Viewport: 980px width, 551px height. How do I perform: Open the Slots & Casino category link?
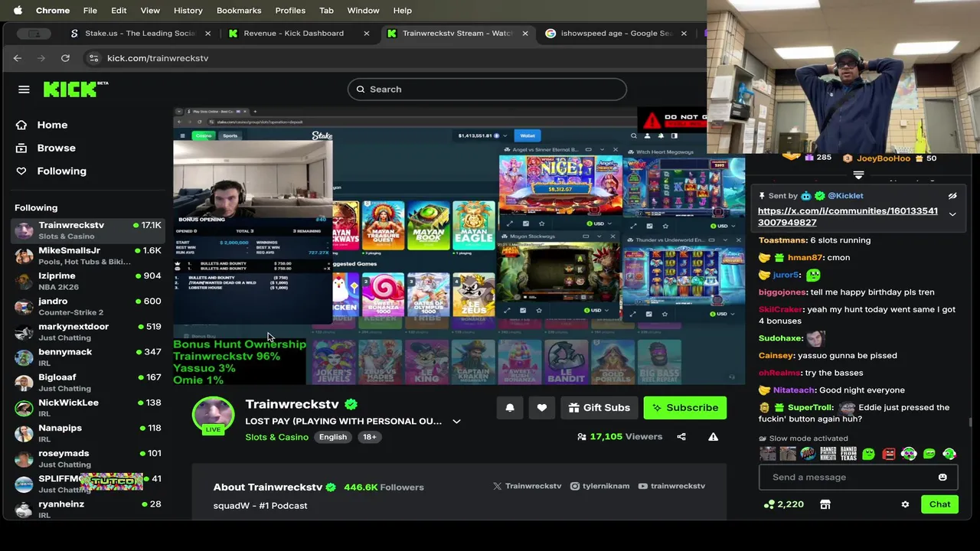pyautogui.click(x=276, y=437)
